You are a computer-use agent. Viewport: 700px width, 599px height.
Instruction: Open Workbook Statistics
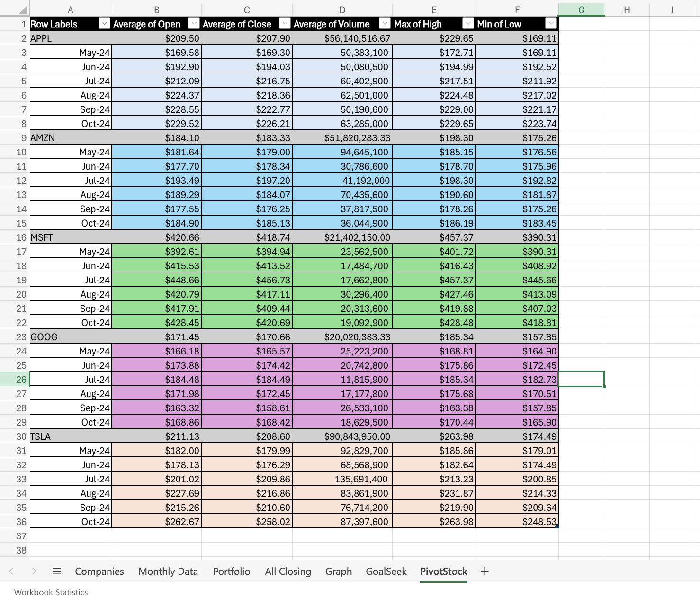point(51,592)
